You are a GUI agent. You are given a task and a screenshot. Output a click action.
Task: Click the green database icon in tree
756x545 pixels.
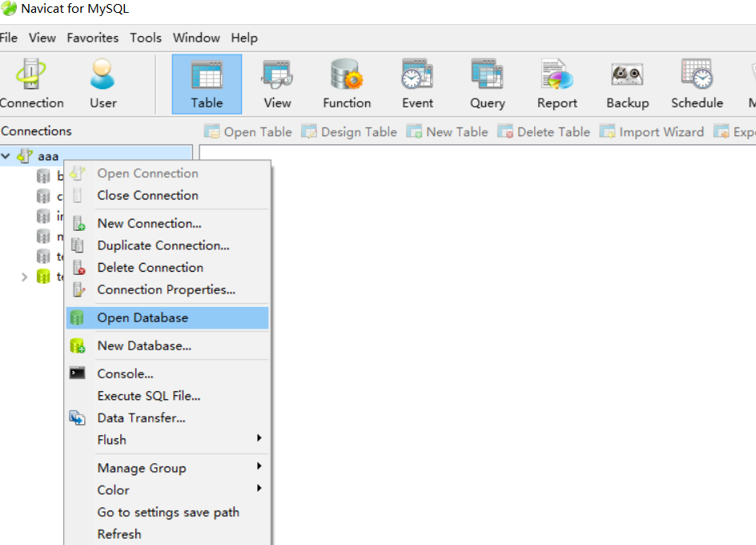(43, 277)
